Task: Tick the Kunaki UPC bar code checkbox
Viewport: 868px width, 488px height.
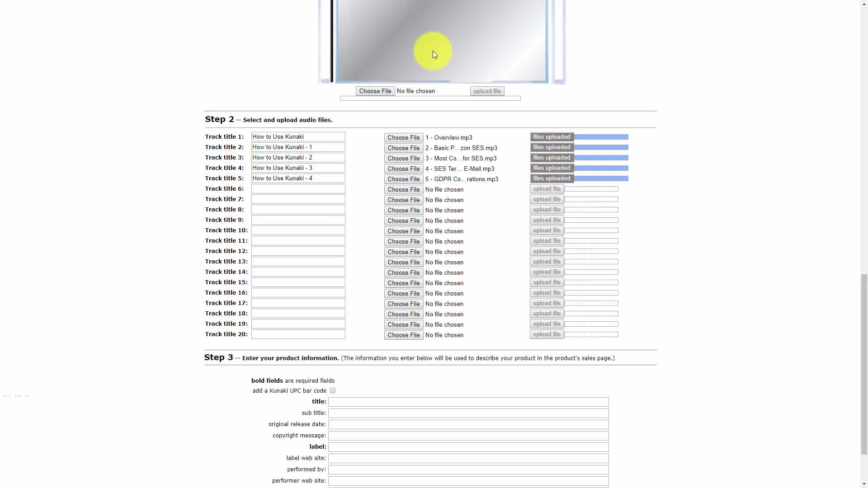Action: click(x=333, y=390)
